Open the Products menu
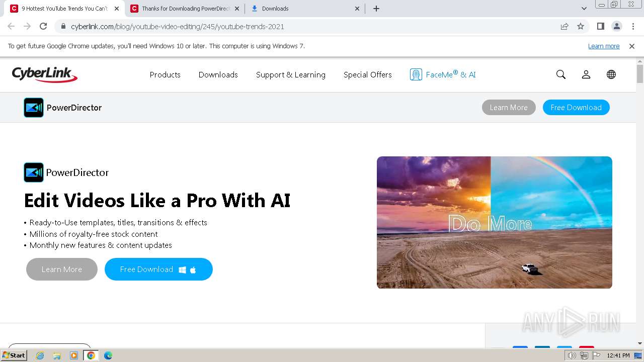The image size is (644, 362). tap(165, 74)
